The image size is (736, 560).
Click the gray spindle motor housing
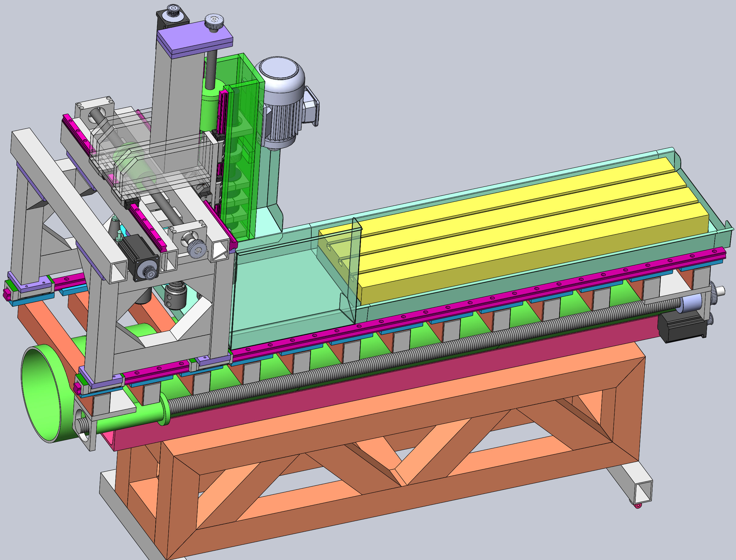point(283,110)
